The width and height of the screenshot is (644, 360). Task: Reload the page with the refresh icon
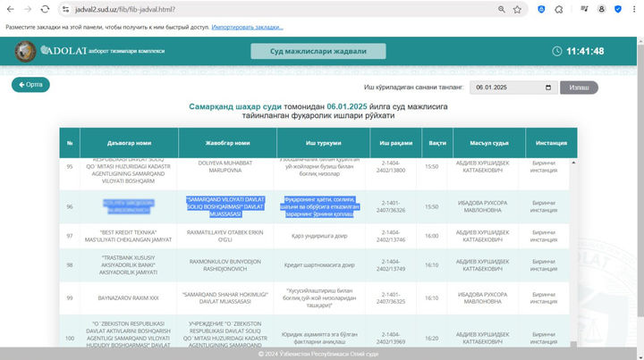coord(45,9)
